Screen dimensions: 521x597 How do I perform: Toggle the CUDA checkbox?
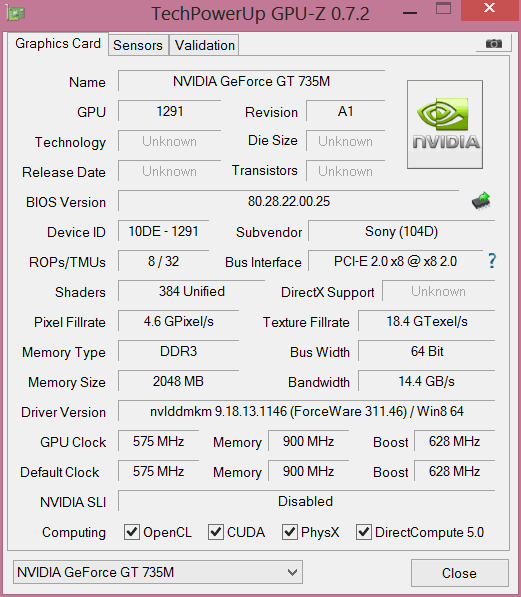tap(216, 532)
